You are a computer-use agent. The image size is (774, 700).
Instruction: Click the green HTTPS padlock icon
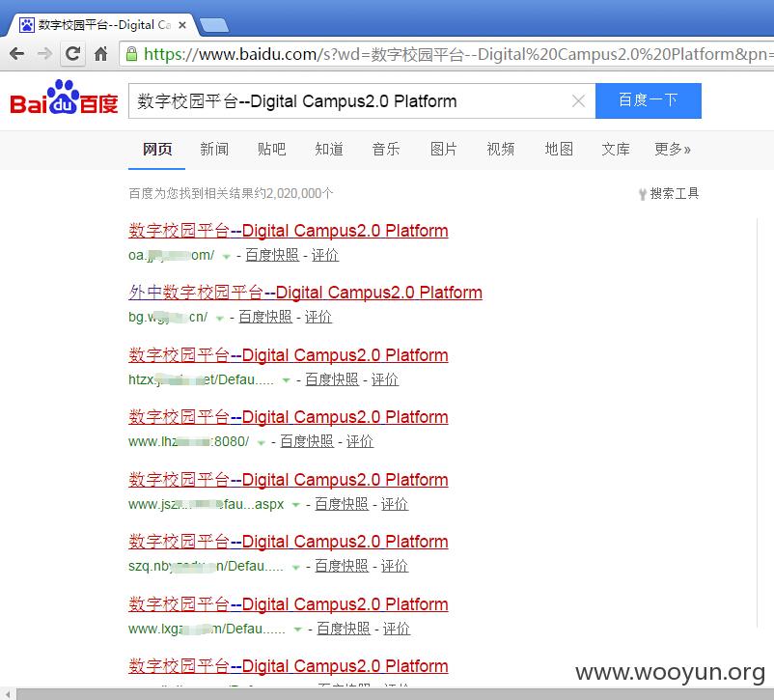point(131,53)
